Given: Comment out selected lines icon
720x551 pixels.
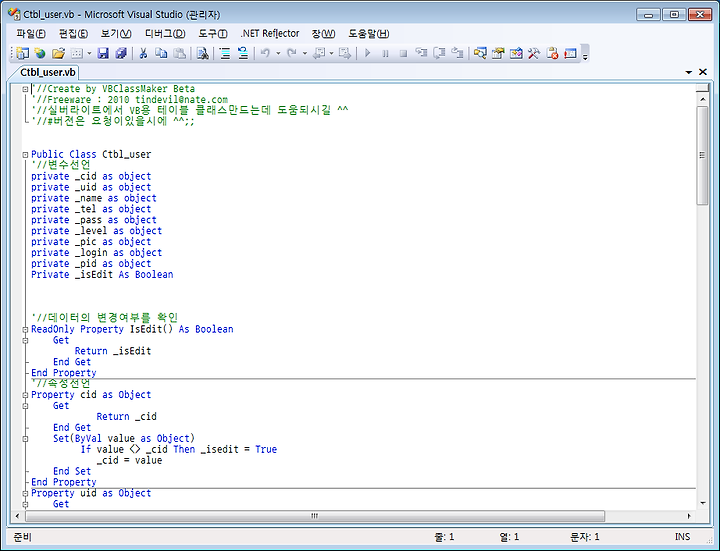Looking at the screenshot, I should (225, 53).
